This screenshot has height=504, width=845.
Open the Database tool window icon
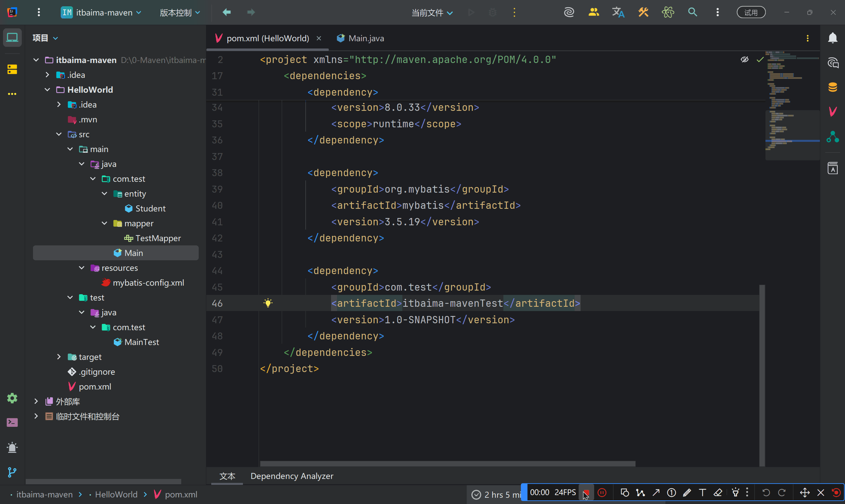coord(832,87)
